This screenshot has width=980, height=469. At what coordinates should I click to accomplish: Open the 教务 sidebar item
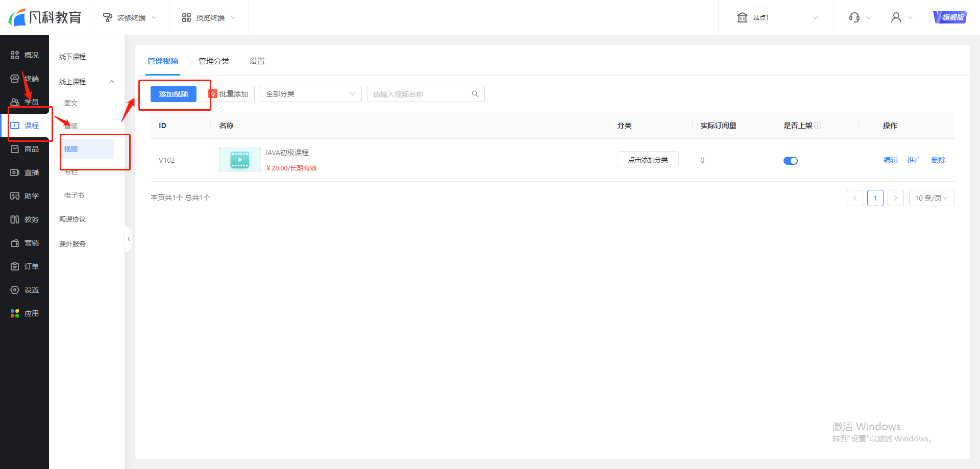pos(24,219)
